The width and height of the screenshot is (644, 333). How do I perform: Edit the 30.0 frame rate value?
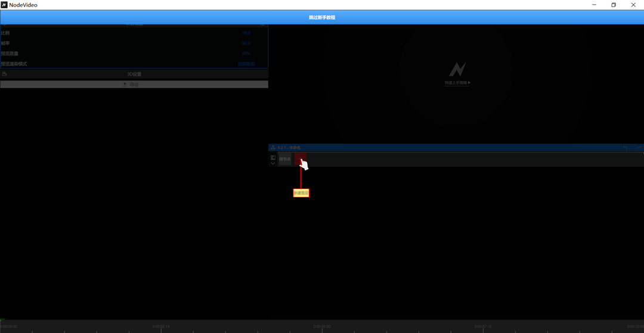click(x=246, y=43)
